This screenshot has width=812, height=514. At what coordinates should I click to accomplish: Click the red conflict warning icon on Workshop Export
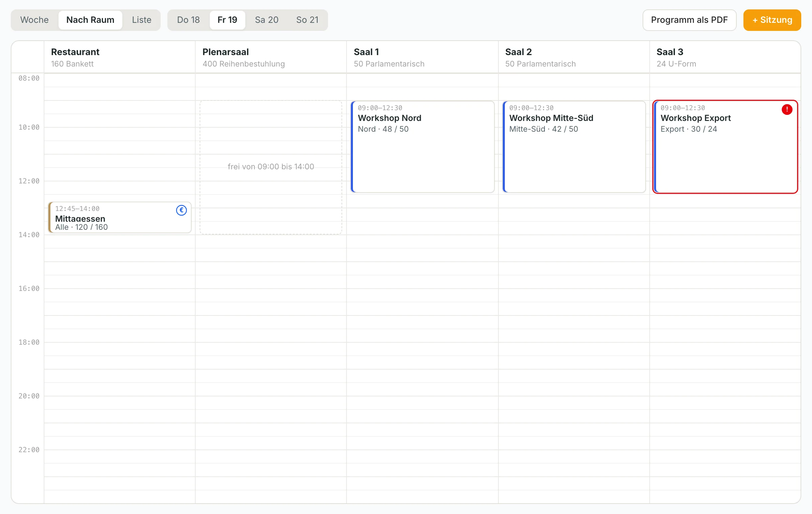(x=787, y=110)
